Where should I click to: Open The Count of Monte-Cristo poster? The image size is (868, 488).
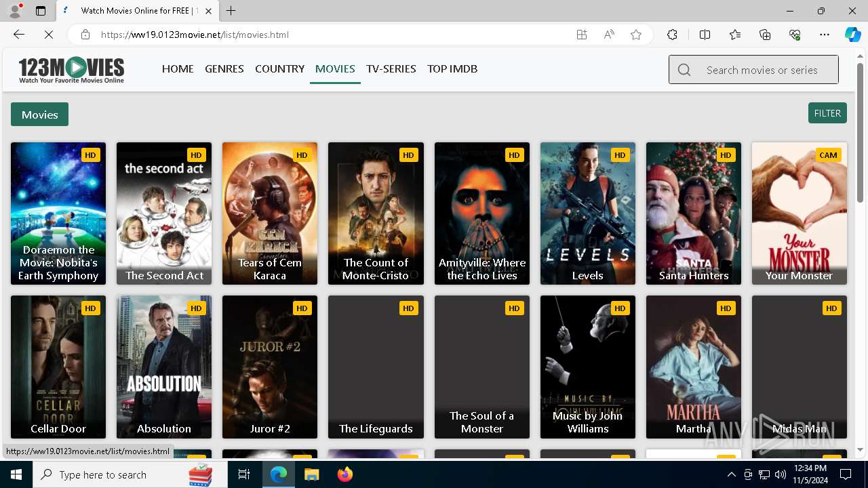coord(376,213)
